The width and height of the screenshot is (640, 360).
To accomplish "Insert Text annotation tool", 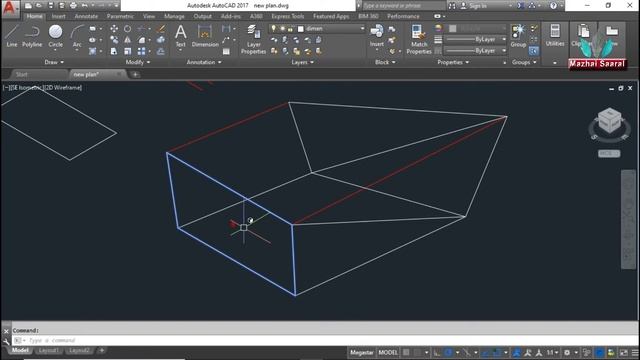I will (x=180, y=36).
